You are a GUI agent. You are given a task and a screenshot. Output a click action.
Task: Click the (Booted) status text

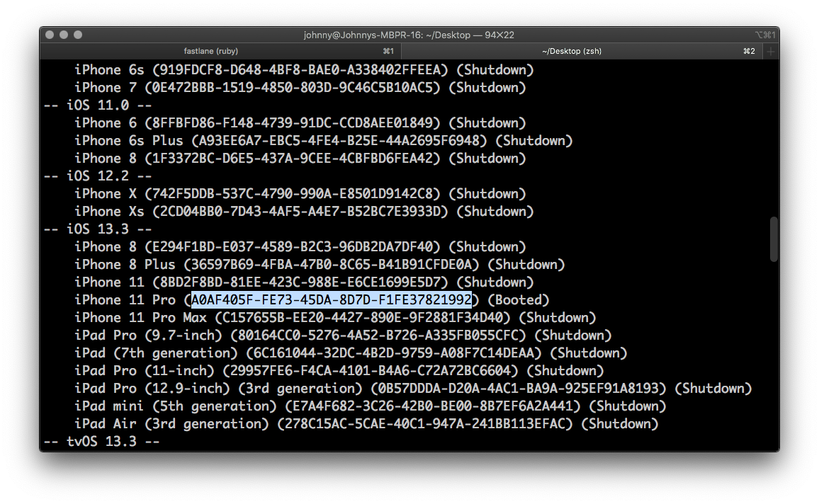pyautogui.click(x=518, y=300)
